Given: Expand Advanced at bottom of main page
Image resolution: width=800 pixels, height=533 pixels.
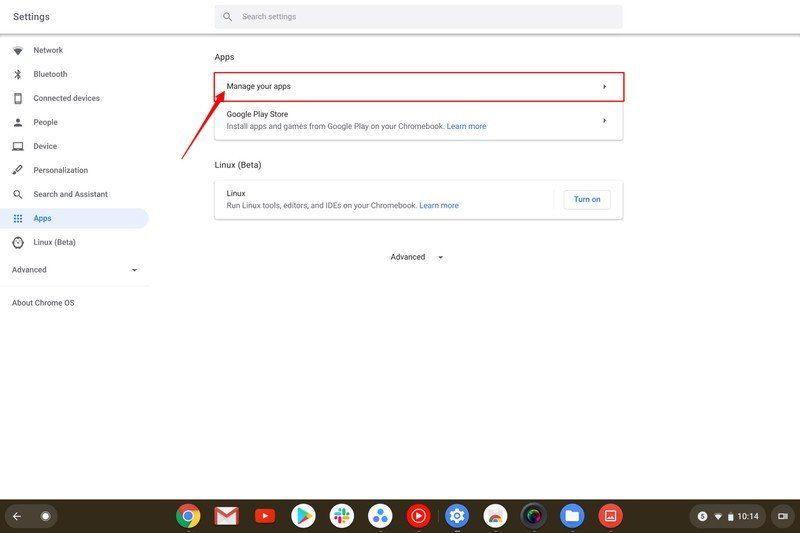Looking at the screenshot, I should point(417,257).
